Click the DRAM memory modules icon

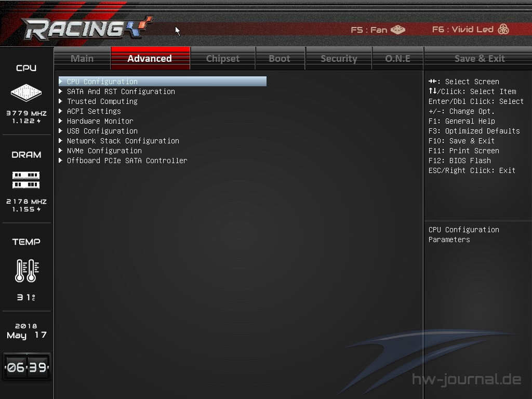(x=26, y=180)
